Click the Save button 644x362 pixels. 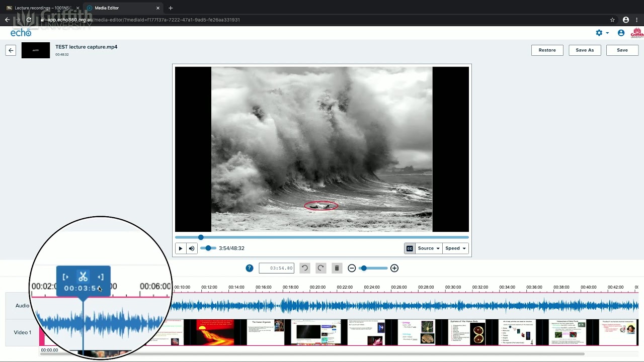coord(622,50)
